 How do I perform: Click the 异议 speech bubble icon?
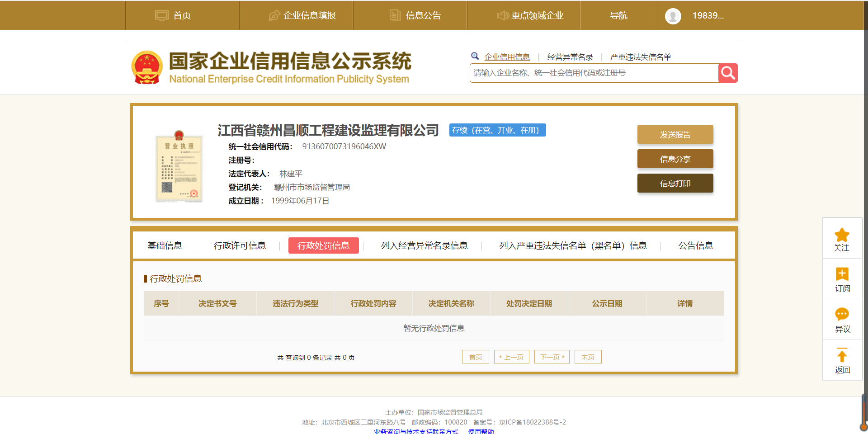(842, 314)
